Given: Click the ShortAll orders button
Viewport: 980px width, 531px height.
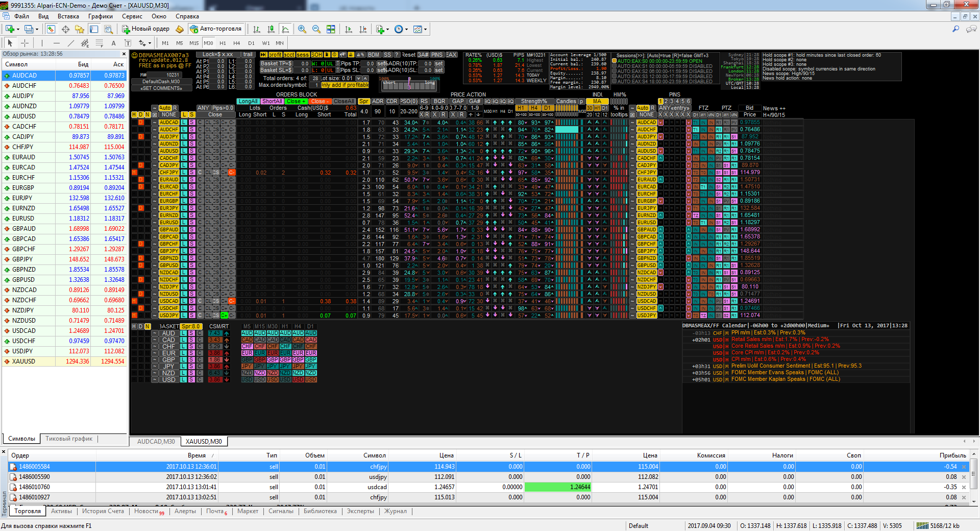Looking at the screenshot, I should point(272,102).
